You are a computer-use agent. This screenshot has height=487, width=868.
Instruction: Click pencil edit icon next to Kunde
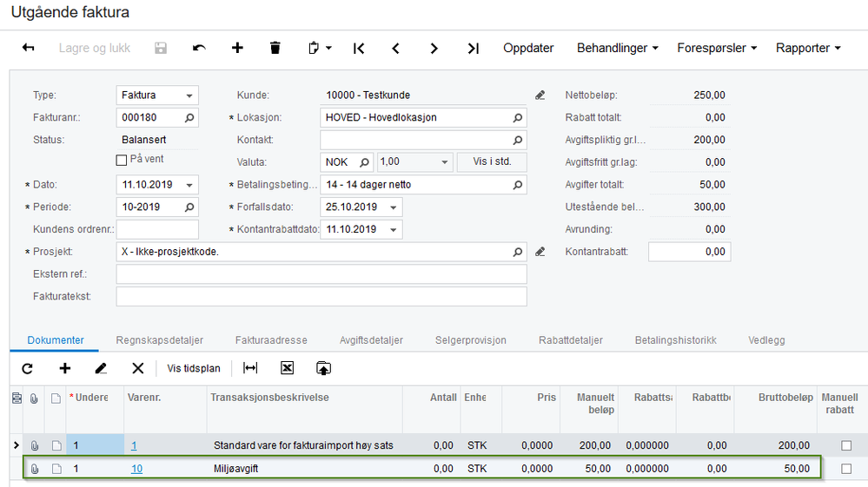point(540,95)
